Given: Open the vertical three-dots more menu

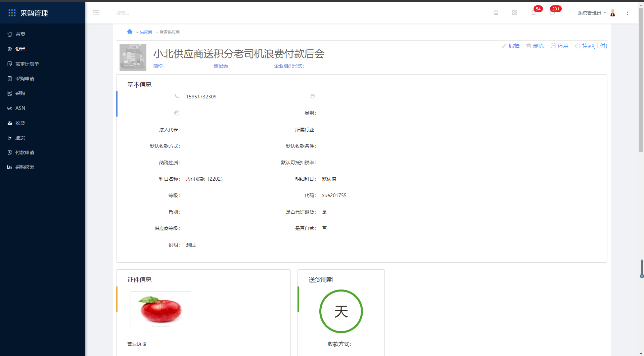Looking at the screenshot, I should click(x=628, y=13).
